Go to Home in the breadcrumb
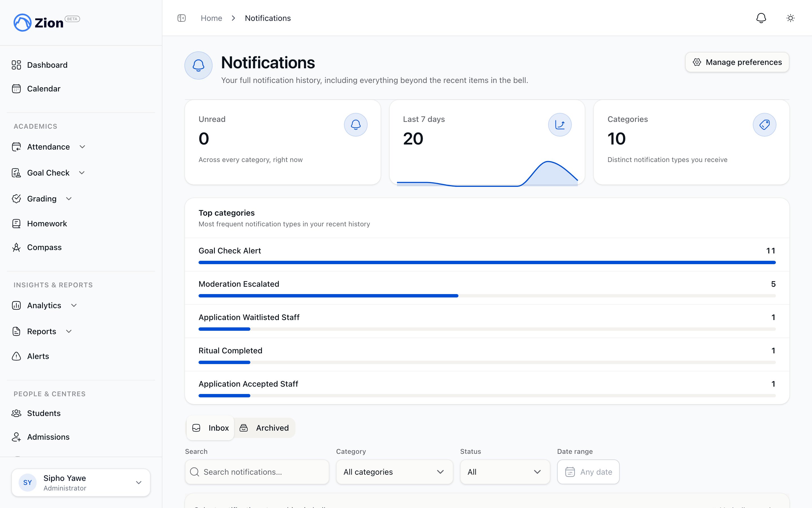The height and width of the screenshot is (508, 812). tap(211, 18)
